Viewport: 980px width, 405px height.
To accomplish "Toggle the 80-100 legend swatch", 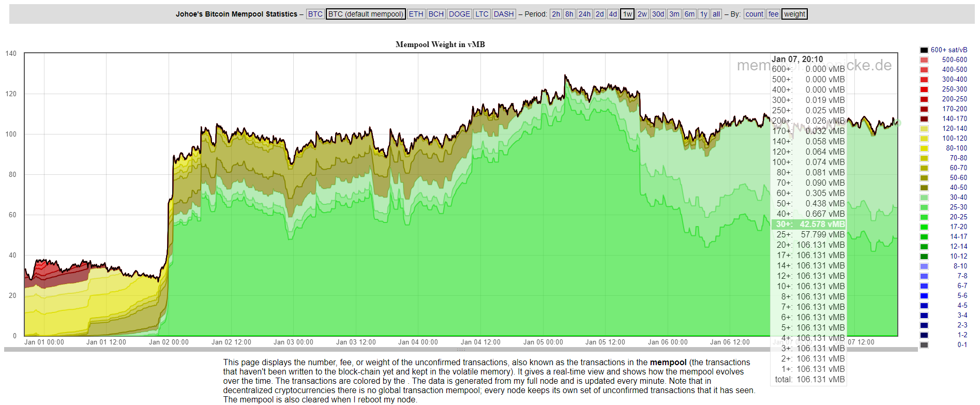I will point(924,148).
